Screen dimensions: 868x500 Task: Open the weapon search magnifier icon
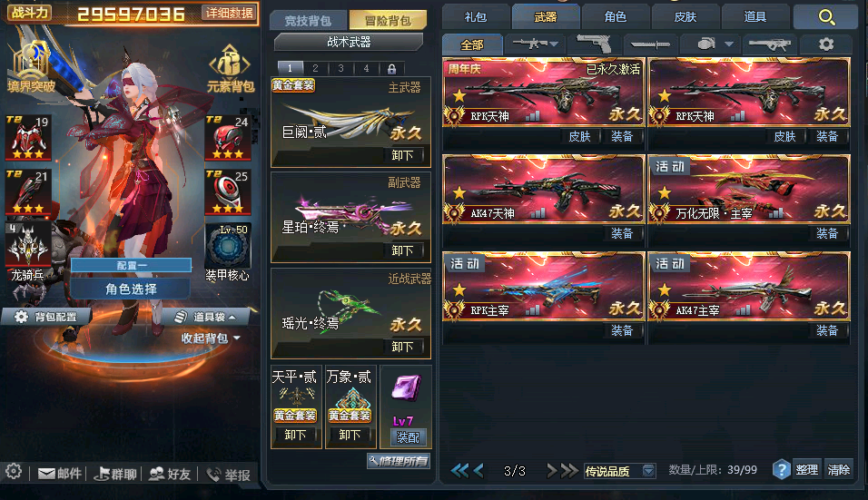click(x=826, y=17)
